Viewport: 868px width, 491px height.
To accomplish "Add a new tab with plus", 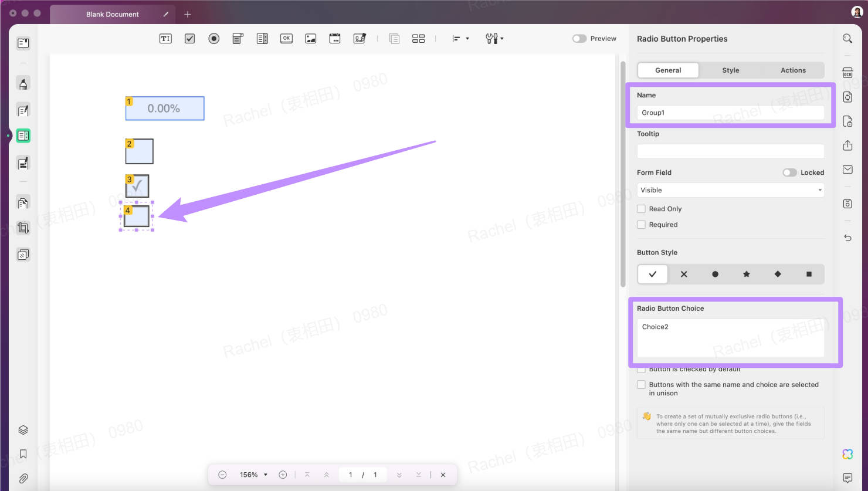I will click(x=188, y=14).
